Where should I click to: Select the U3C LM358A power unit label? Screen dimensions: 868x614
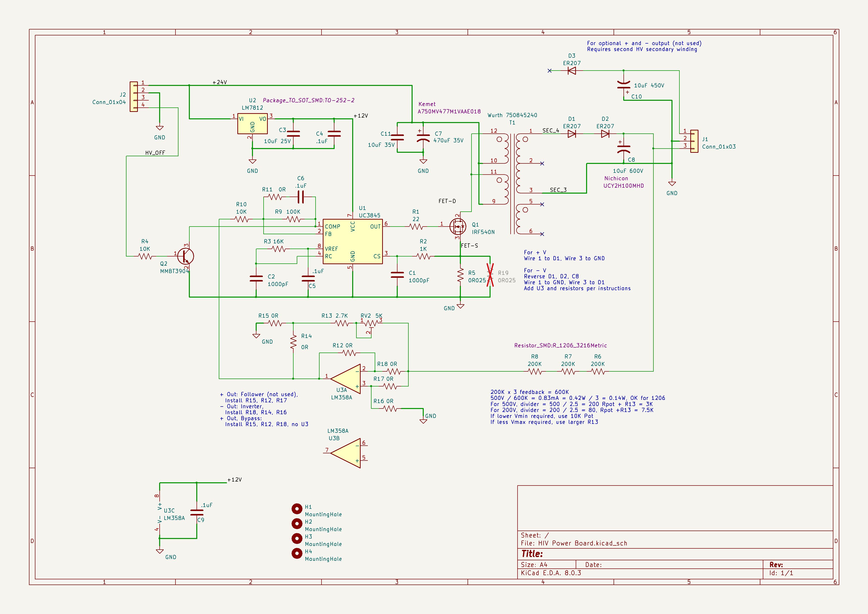[174, 514]
